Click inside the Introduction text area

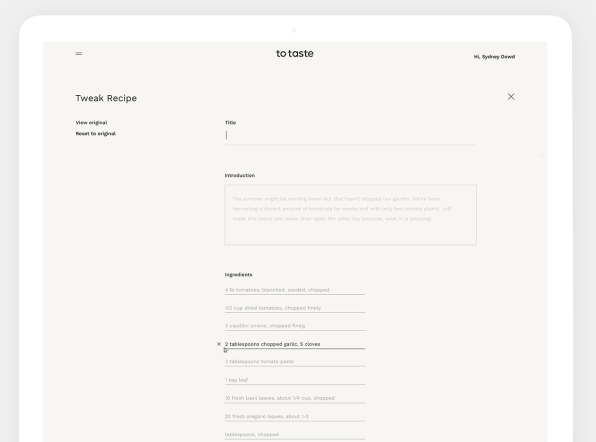click(x=350, y=215)
